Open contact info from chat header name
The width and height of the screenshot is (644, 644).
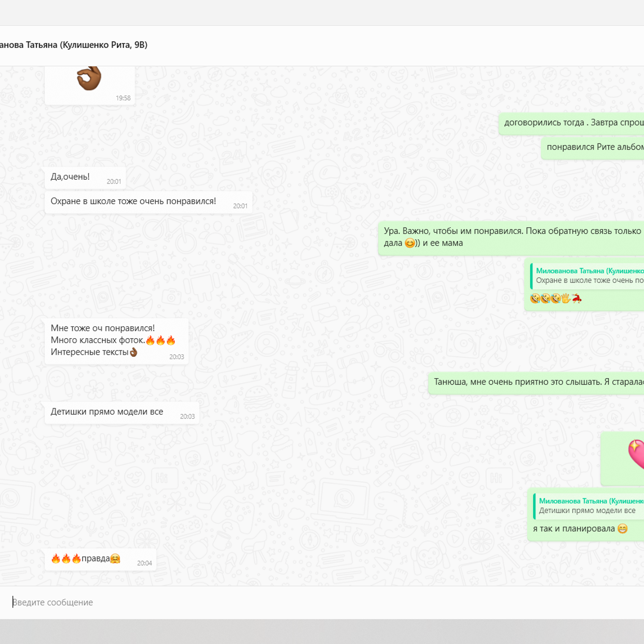[x=73, y=45]
